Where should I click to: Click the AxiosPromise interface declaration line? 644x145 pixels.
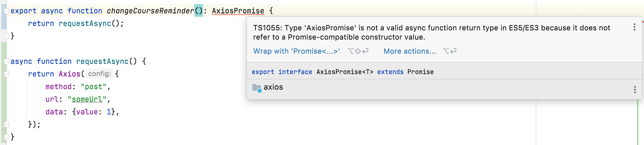coord(342,72)
